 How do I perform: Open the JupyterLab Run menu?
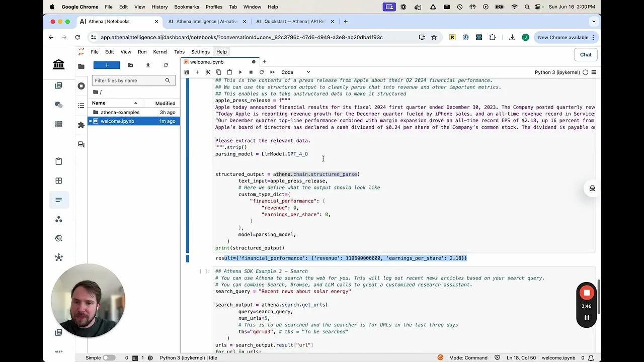[142, 52]
